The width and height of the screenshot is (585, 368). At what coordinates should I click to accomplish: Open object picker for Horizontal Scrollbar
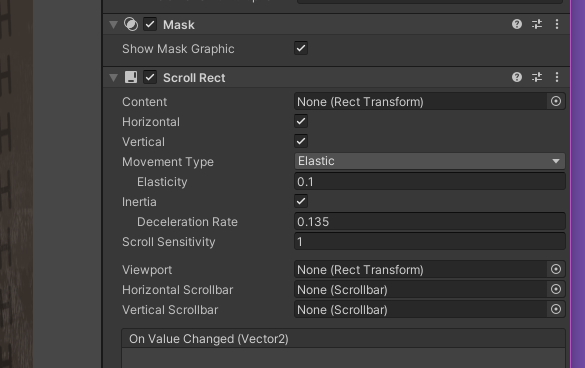click(556, 289)
